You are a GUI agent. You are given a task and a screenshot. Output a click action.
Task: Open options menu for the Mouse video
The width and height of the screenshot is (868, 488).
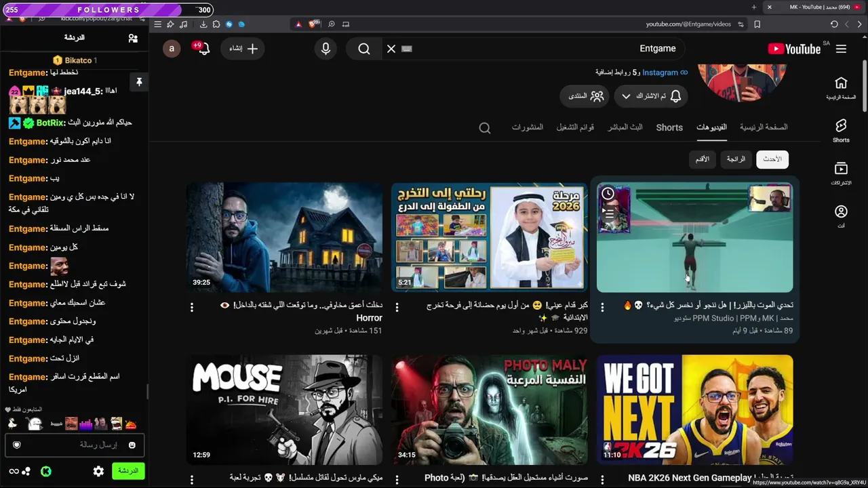coord(192,480)
